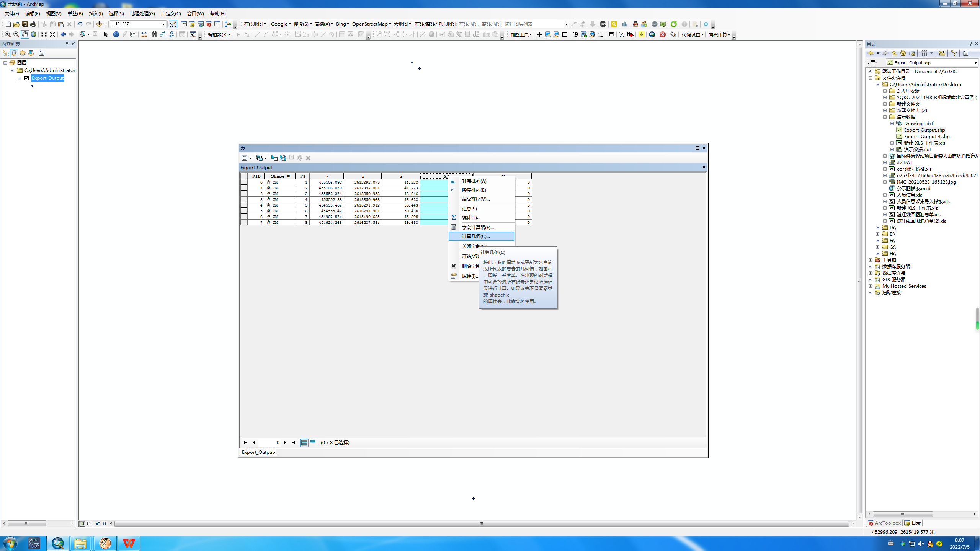Click List By Drawing Order icon
The width and height of the screenshot is (980, 551).
(6, 53)
